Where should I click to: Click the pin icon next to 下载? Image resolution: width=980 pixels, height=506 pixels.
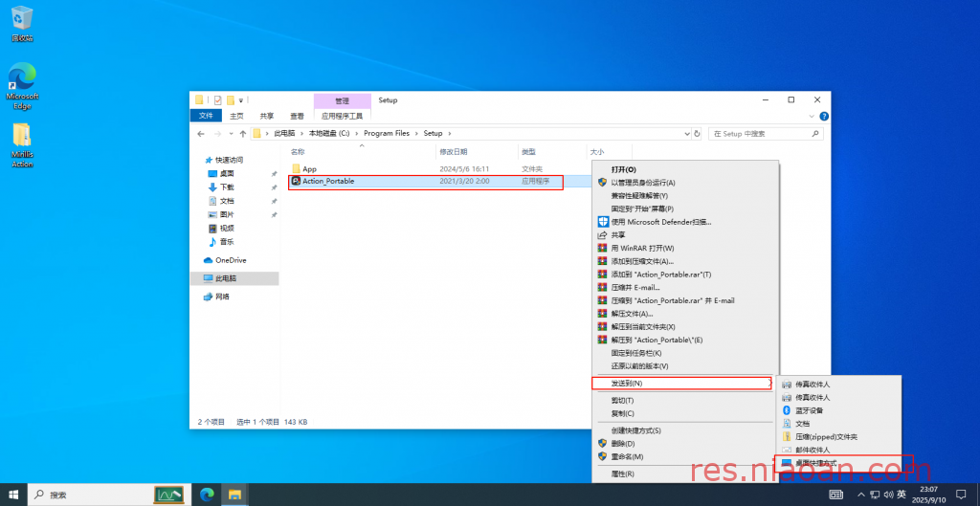(x=274, y=187)
